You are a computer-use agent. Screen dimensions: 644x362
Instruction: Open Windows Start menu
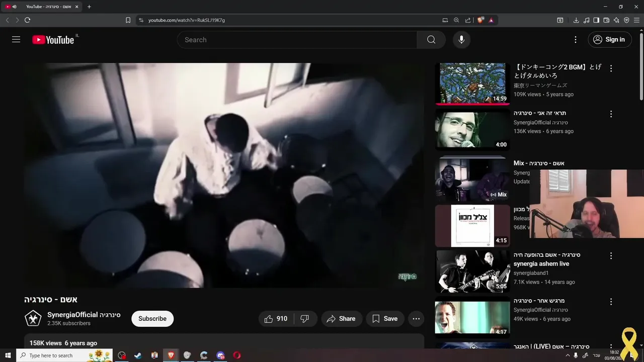coord(8,355)
